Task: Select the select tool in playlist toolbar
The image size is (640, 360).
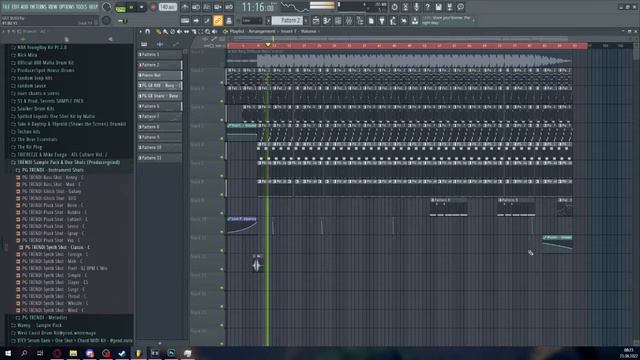Action: [200, 31]
